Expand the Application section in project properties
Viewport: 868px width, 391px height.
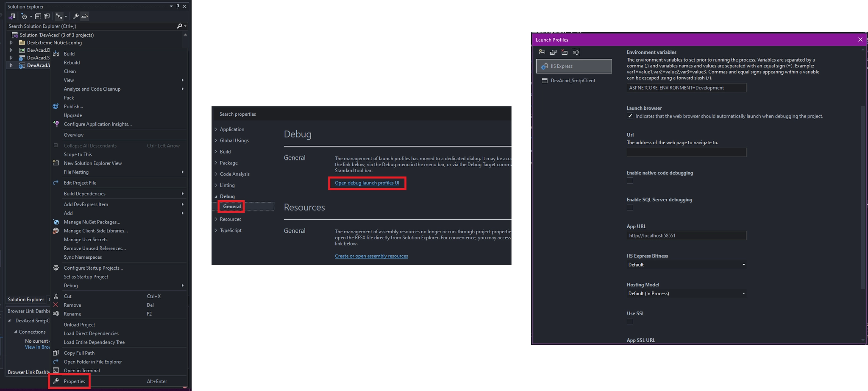215,129
